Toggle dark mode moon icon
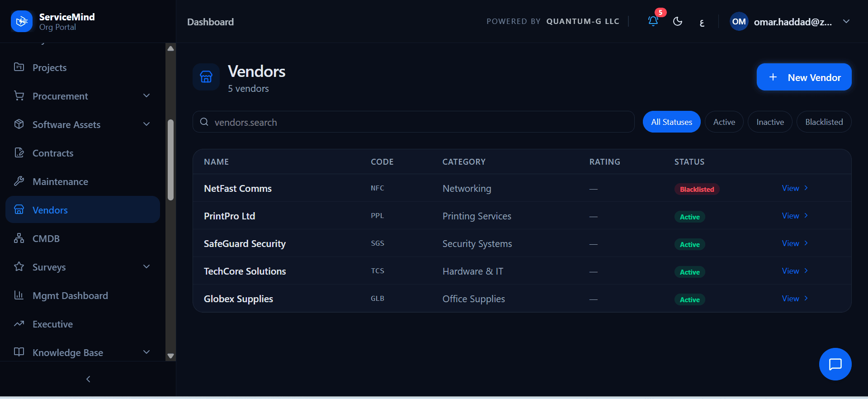Image resolution: width=868 pixels, height=399 pixels. (677, 21)
